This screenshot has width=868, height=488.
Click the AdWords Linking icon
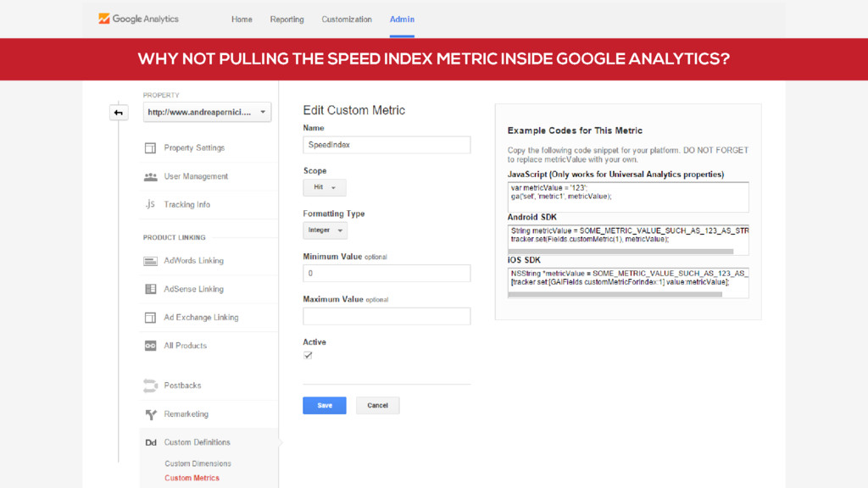[150, 261]
